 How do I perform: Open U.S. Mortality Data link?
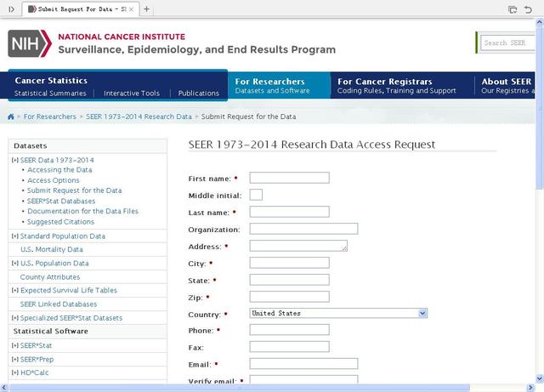point(52,249)
